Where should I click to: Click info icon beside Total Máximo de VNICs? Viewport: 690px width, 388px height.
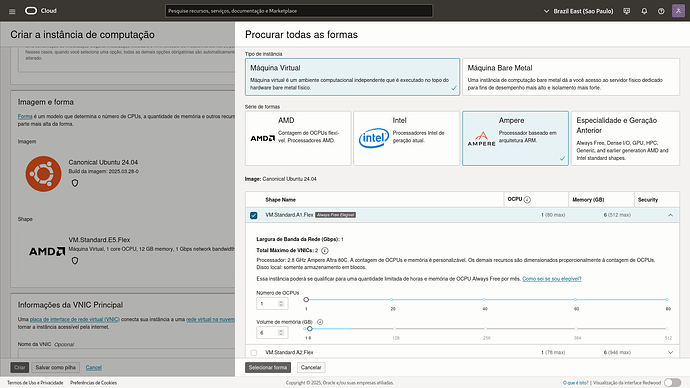coord(325,251)
